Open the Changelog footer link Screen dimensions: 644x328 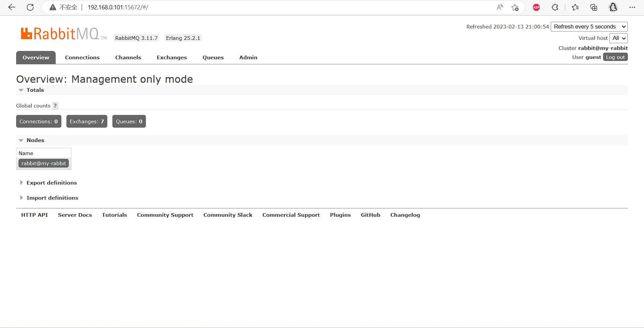[x=405, y=215]
